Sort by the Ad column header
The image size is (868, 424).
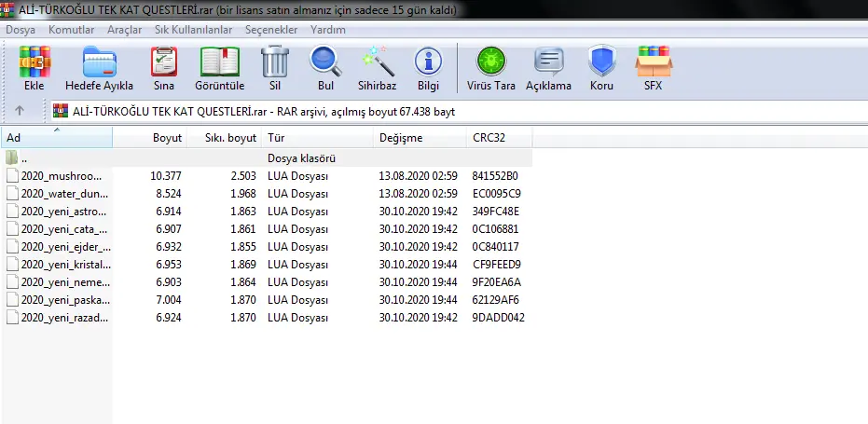[x=57, y=138]
